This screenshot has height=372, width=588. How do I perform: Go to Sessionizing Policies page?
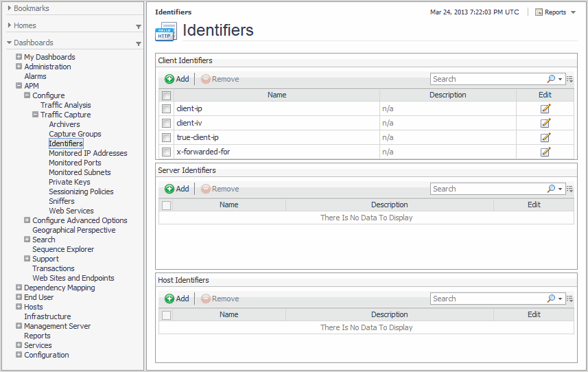tap(81, 191)
